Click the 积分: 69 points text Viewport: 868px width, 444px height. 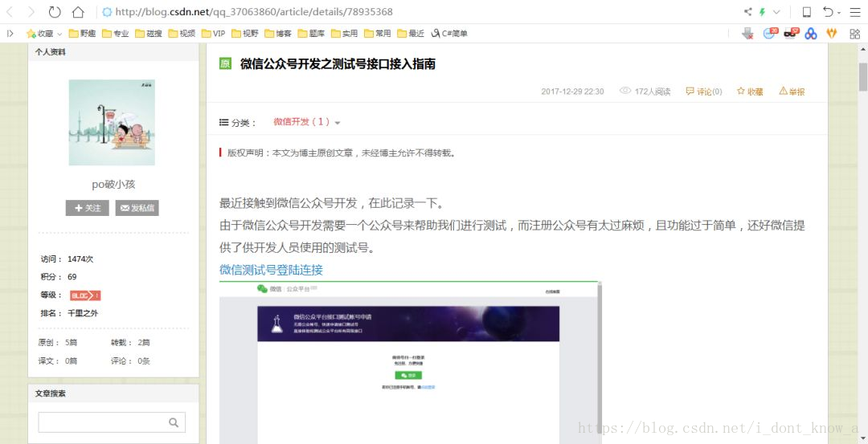coord(59,276)
